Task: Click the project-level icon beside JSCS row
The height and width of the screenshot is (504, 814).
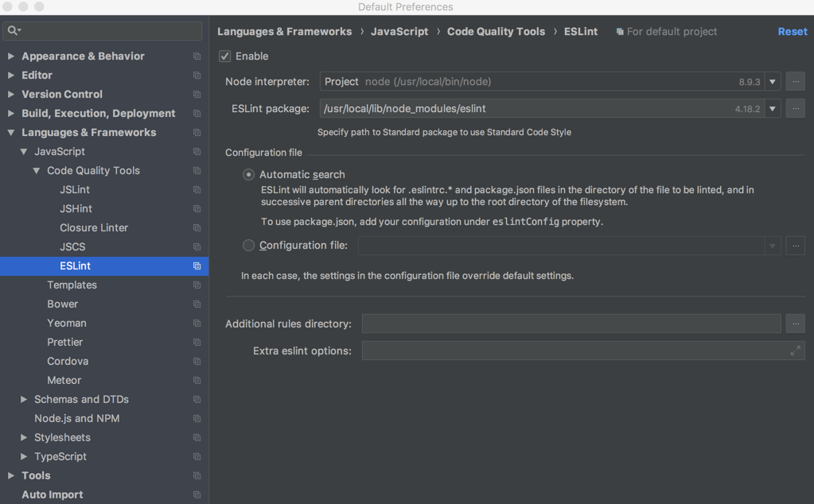Action: point(197,246)
